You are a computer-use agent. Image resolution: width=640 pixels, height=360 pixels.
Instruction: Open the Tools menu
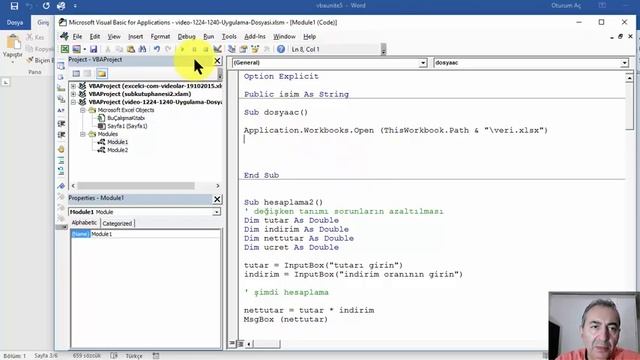(229, 37)
